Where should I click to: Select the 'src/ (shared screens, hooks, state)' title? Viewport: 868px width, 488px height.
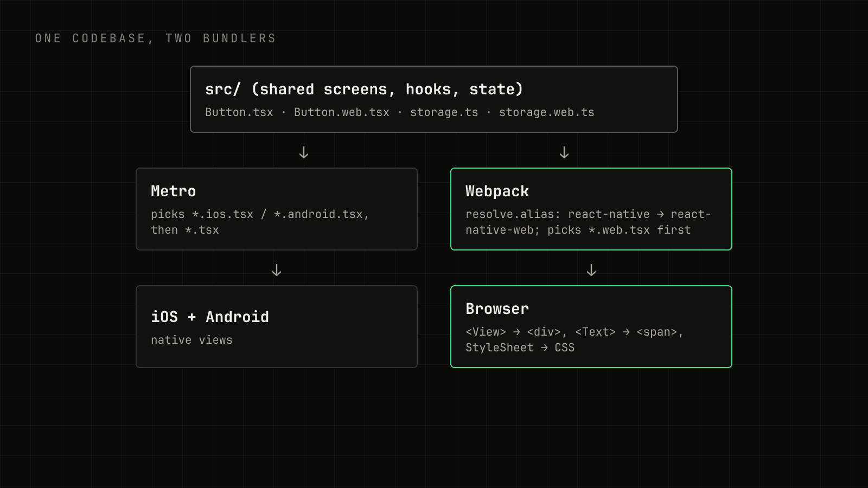tap(364, 89)
